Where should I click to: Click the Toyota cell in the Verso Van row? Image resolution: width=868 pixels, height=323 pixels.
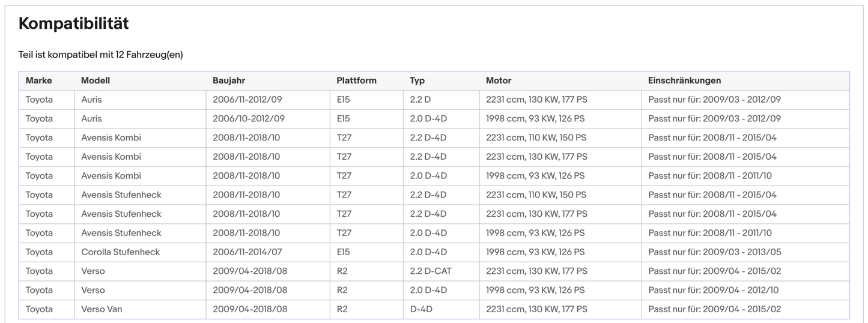[39, 309]
